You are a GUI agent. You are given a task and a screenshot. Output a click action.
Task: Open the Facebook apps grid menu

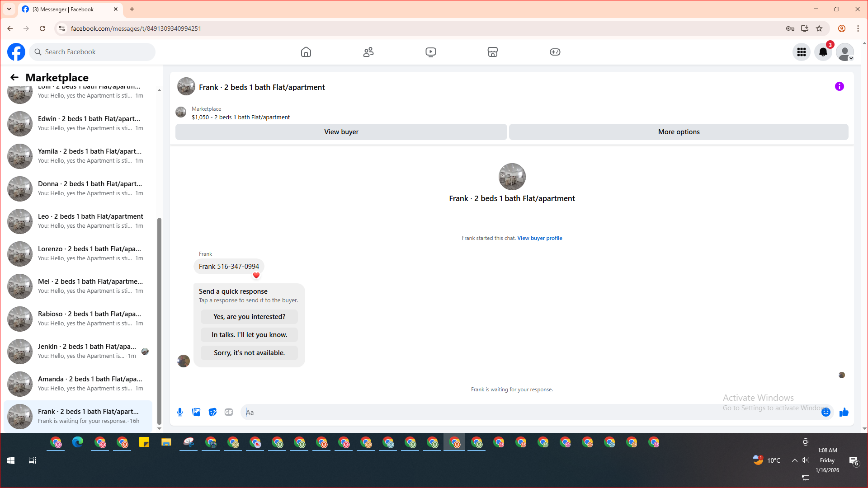[802, 52]
